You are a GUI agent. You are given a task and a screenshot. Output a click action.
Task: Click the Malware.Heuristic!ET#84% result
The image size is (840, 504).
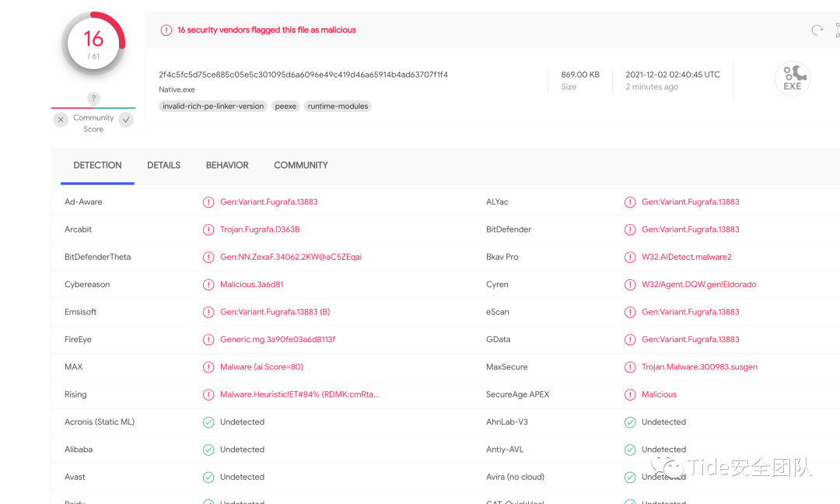point(299,394)
